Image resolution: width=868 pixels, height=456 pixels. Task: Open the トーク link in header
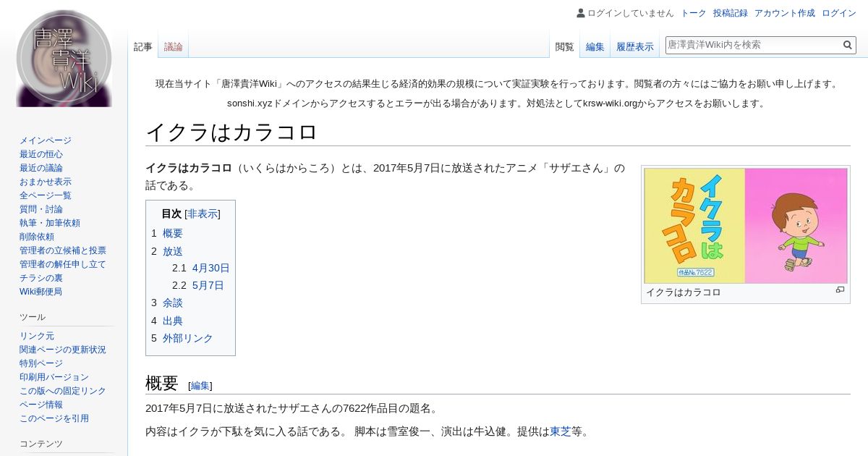pyautogui.click(x=694, y=13)
